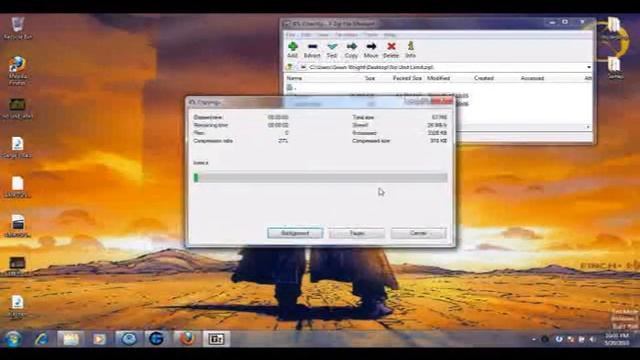Click the Info toolbar icon
This screenshot has height=360, width=640.
[x=410, y=50]
